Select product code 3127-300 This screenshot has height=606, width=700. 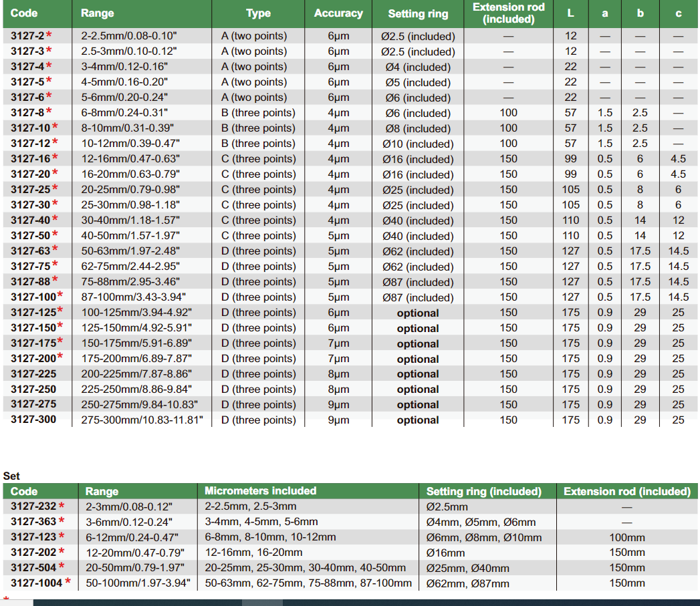pos(33,420)
